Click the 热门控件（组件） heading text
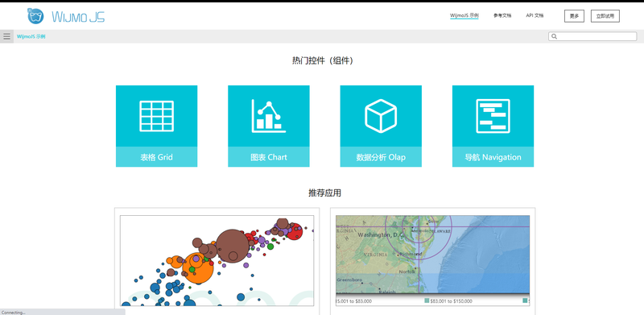The width and height of the screenshot is (644, 315). coord(322,61)
